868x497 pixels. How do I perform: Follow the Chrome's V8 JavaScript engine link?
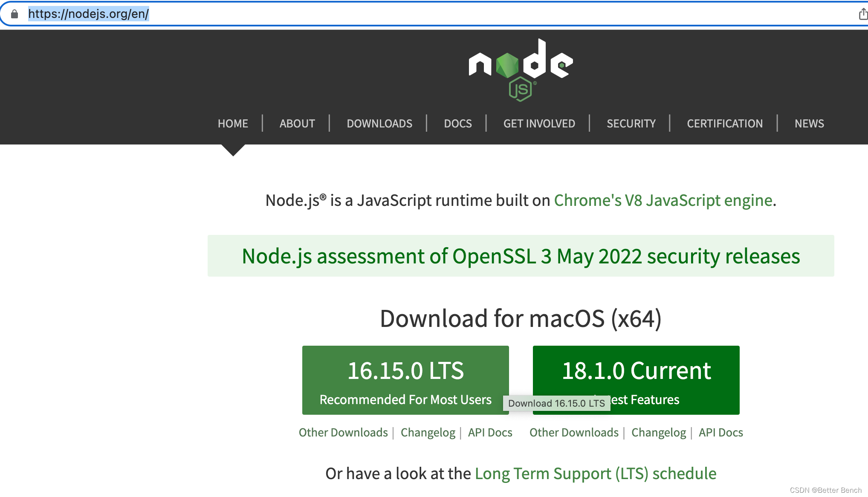(x=663, y=200)
